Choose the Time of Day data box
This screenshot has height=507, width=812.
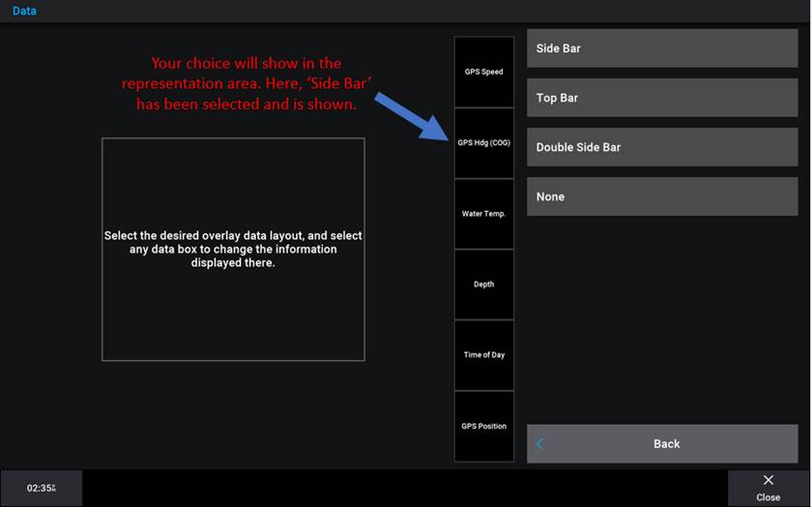pyautogui.click(x=484, y=355)
